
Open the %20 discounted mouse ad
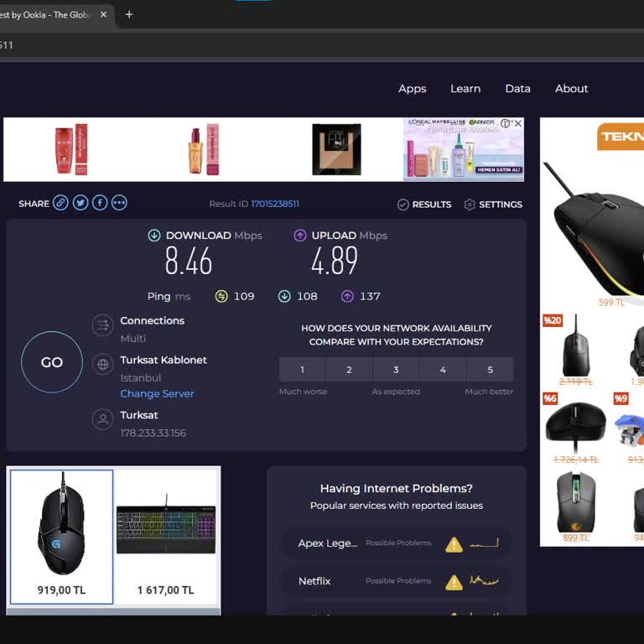pos(576,350)
